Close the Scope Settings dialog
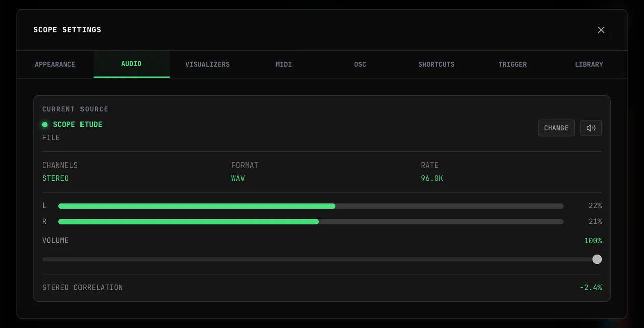 (601, 30)
